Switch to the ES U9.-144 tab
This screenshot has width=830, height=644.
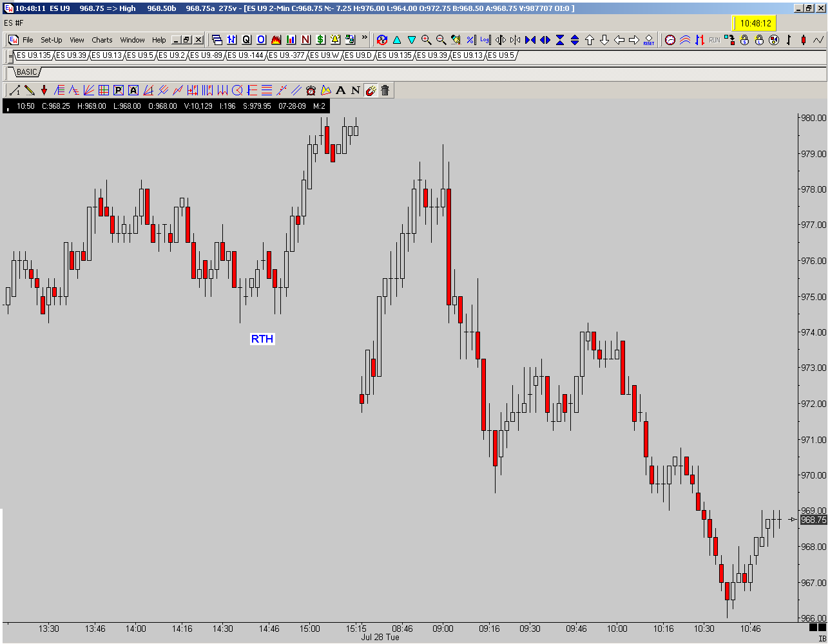pyautogui.click(x=246, y=55)
